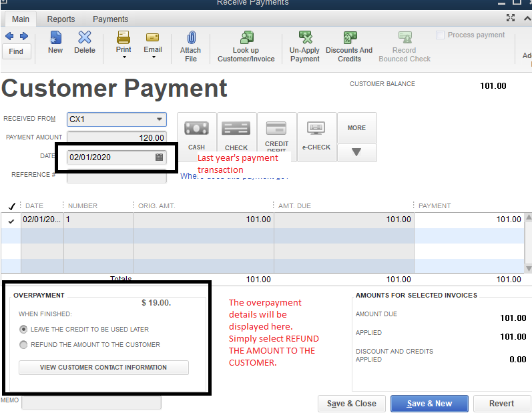Switch to the Main tab
The width and height of the screenshot is (532, 415).
tap(20, 19)
